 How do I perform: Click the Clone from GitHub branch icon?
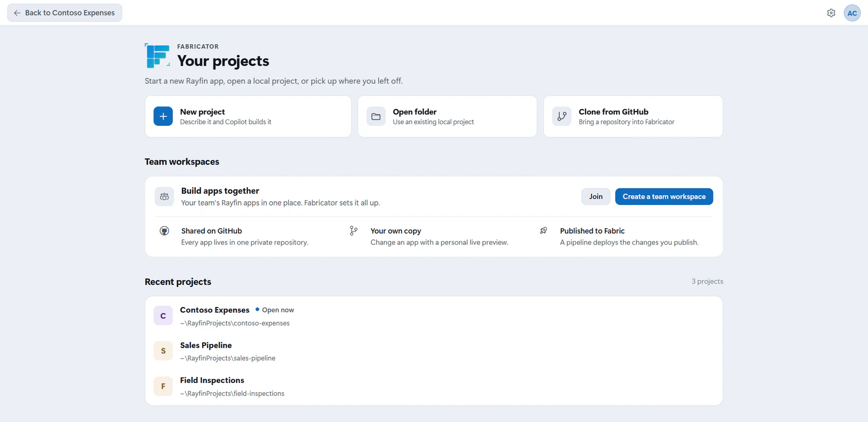[562, 116]
